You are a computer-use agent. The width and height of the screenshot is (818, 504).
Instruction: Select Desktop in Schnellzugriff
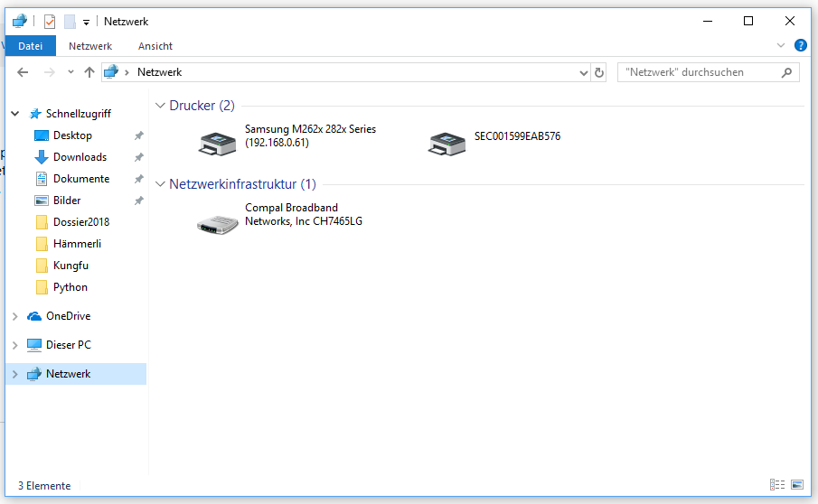pos(72,135)
